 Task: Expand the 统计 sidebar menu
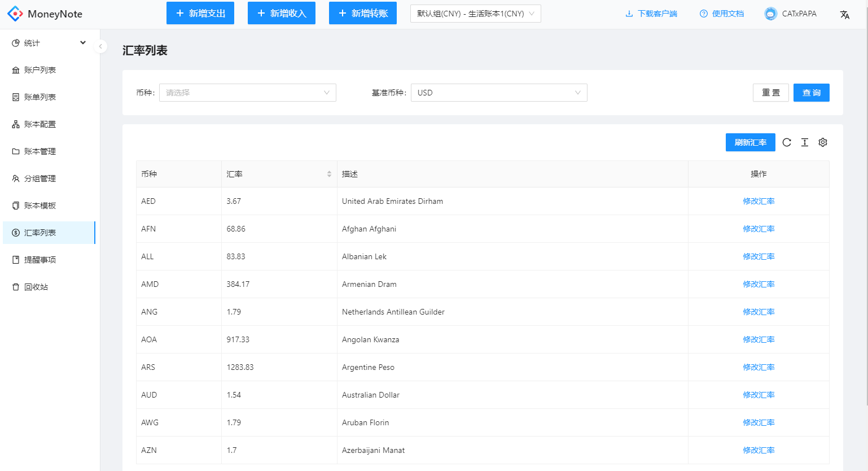click(x=49, y=43)
